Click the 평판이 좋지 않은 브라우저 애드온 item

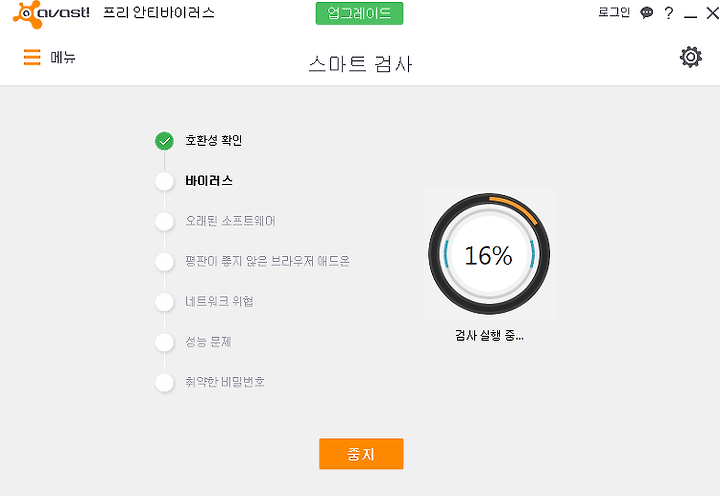pos(267,261)
